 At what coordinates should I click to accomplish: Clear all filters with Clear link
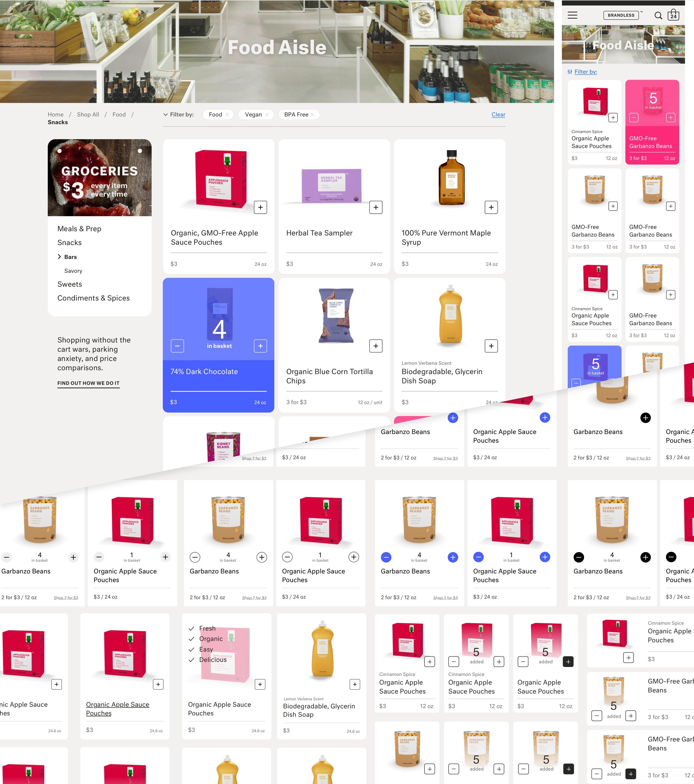pos(498,114)
